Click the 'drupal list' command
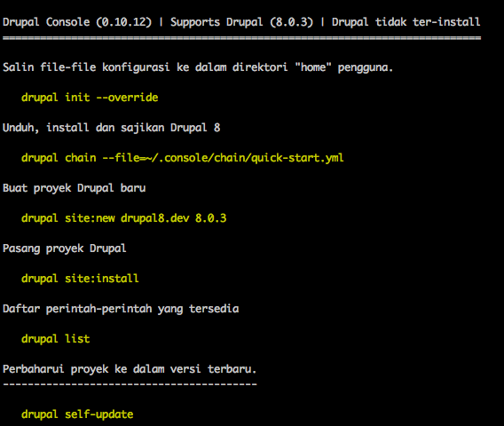This screenshot has width=504, height=426. click(56, 339)
